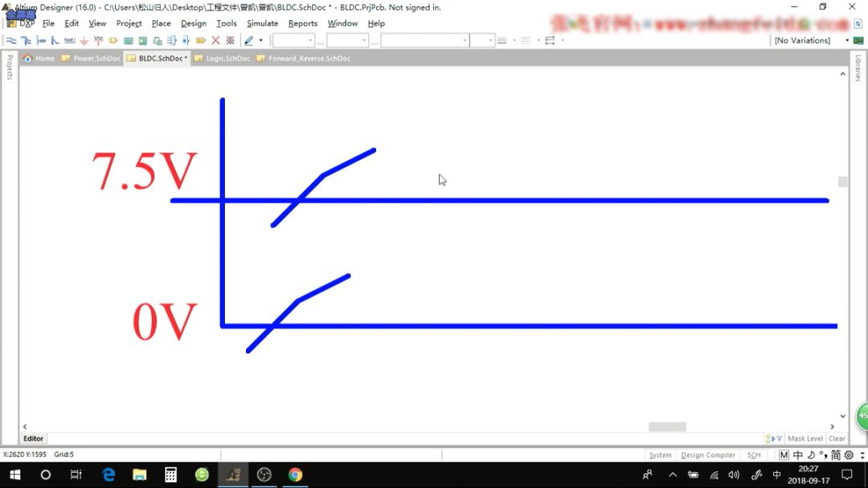Open the View menu
The image size is (868, 488).
click(x=97, y=23)
